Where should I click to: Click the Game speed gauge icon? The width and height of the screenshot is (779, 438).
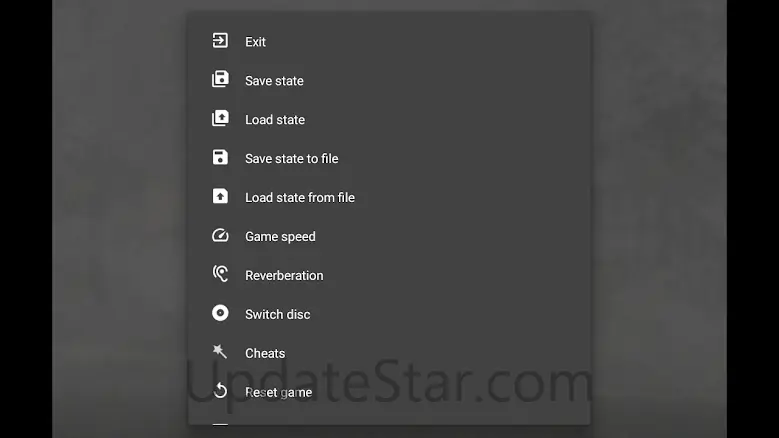(x=220, y=236)
